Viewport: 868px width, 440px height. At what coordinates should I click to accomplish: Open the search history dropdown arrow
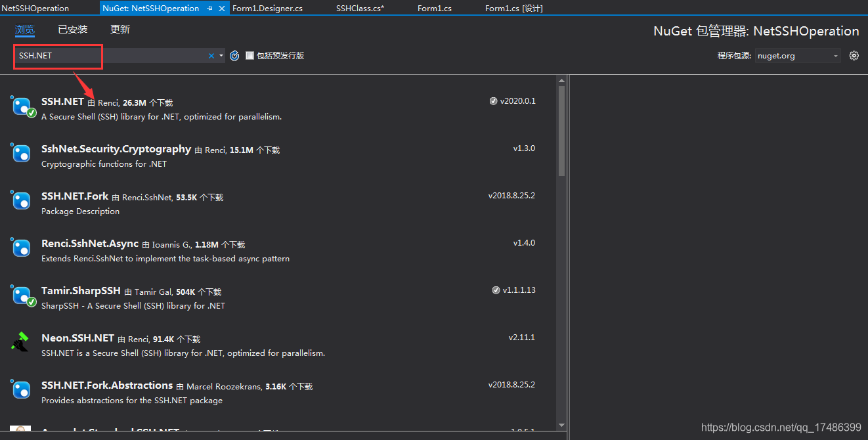[x=221, y=56]
